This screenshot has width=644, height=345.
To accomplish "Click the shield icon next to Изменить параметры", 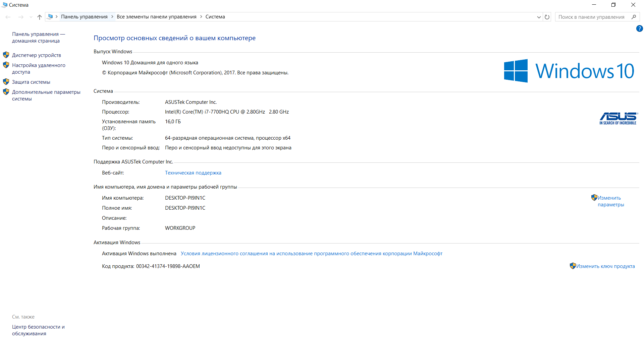I will (x=594, y=198).
